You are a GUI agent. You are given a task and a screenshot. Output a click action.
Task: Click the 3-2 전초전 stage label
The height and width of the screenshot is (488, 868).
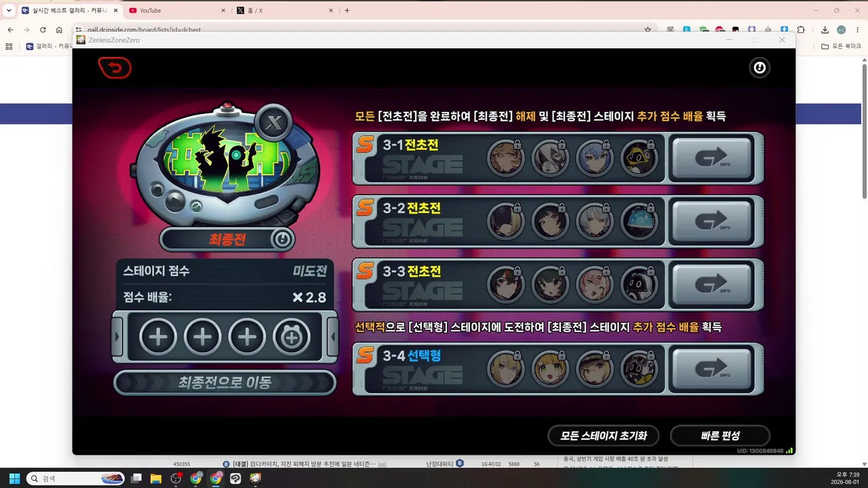coord(412,207)
